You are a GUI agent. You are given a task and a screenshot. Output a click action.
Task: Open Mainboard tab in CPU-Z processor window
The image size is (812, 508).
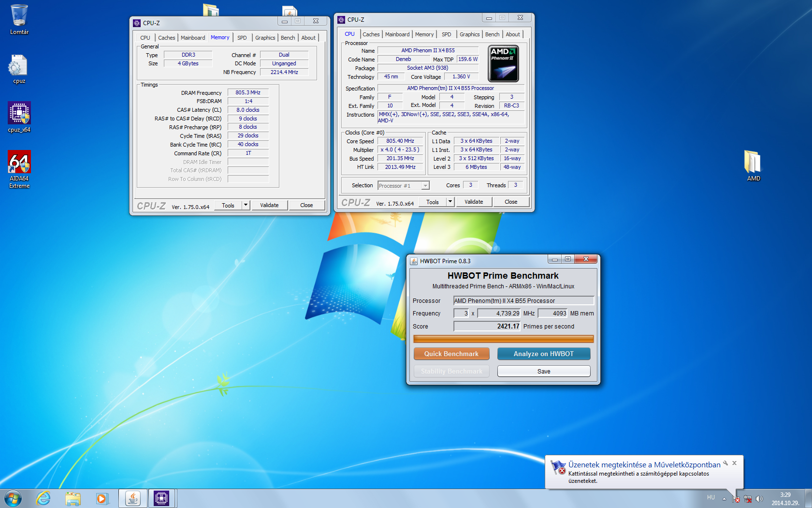pyautogui.click(x=397, y=34)
